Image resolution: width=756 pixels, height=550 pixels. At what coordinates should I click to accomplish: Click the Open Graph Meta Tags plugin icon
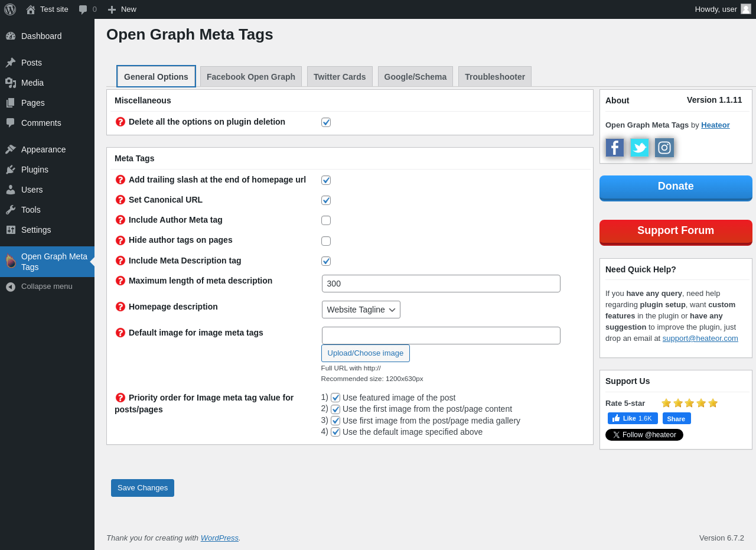point(11,261)
